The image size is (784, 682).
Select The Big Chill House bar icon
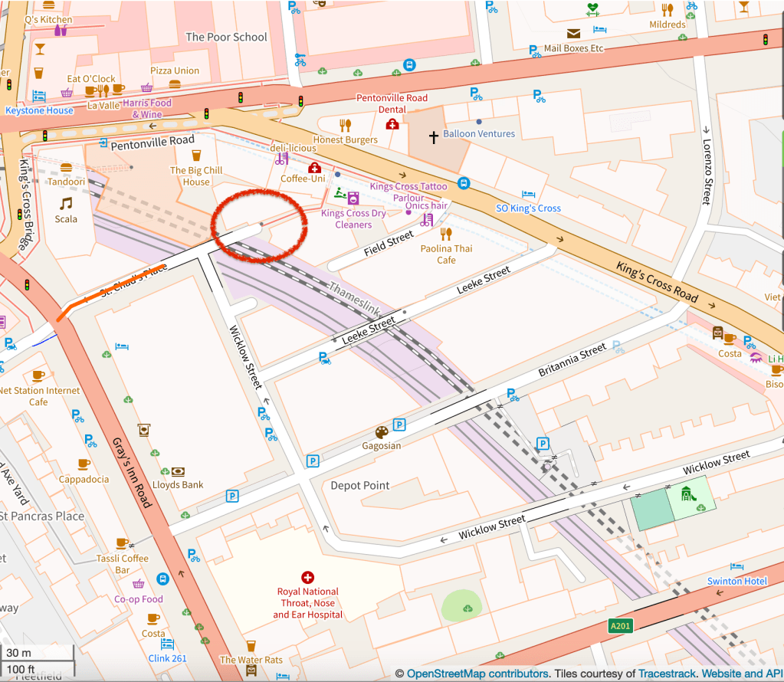click(x=196, y=156)
